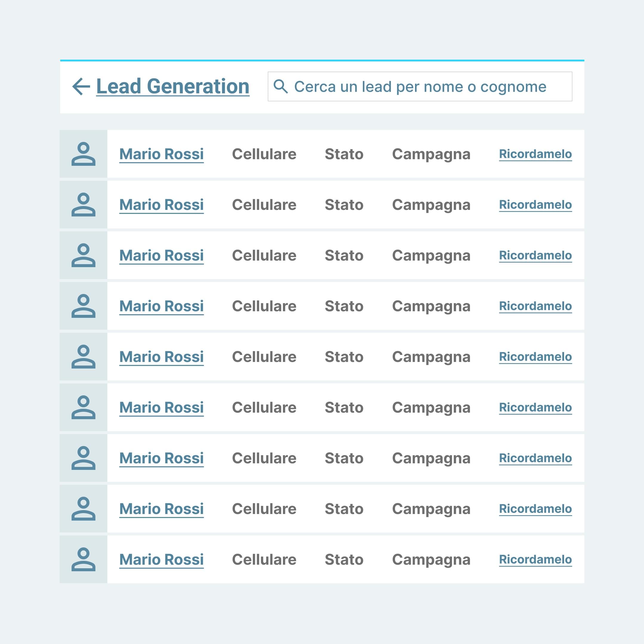Click the fifth row's person icon

coord(83,357)
